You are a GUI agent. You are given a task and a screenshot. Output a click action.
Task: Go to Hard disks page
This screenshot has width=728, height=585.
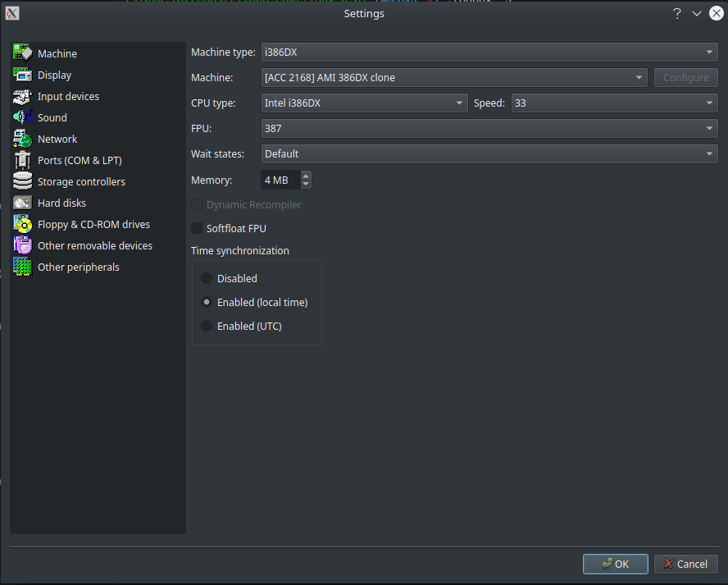coord(61,203)
